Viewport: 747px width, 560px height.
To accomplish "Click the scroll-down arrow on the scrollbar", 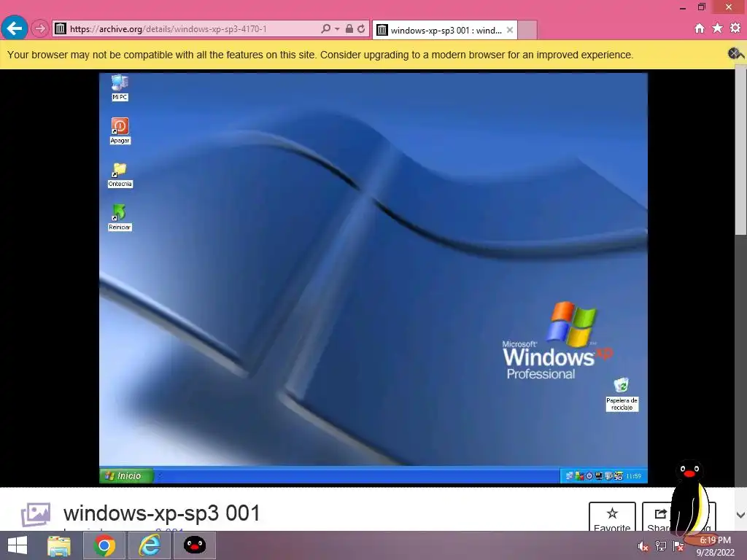I will tap(741, 515).
